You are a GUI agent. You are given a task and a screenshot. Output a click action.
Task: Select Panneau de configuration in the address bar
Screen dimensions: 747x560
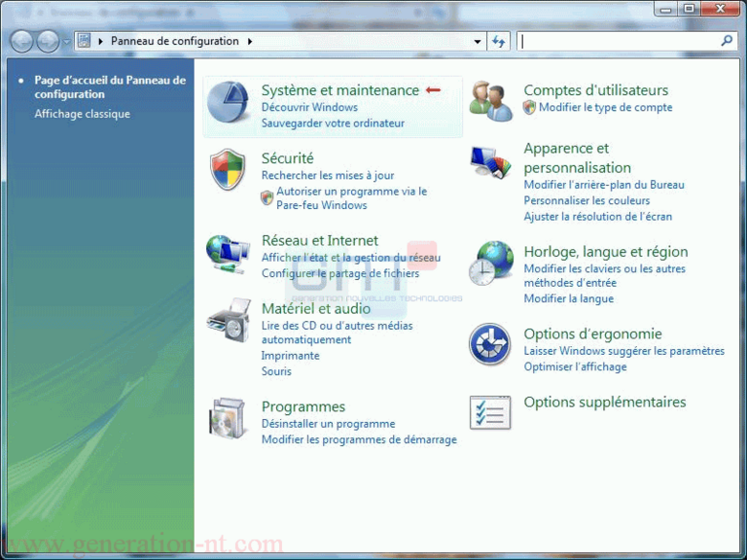coord(175,41)
